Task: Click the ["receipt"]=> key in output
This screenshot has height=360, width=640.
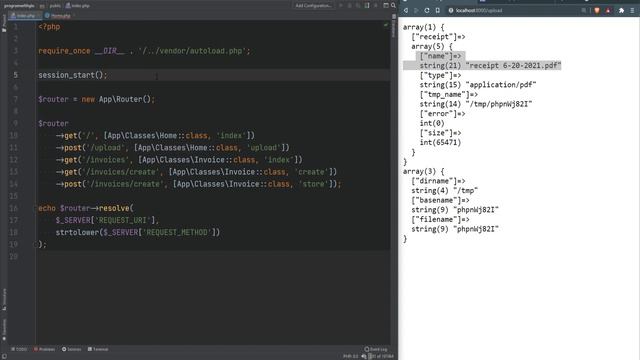Action: (x=438, y=37)
